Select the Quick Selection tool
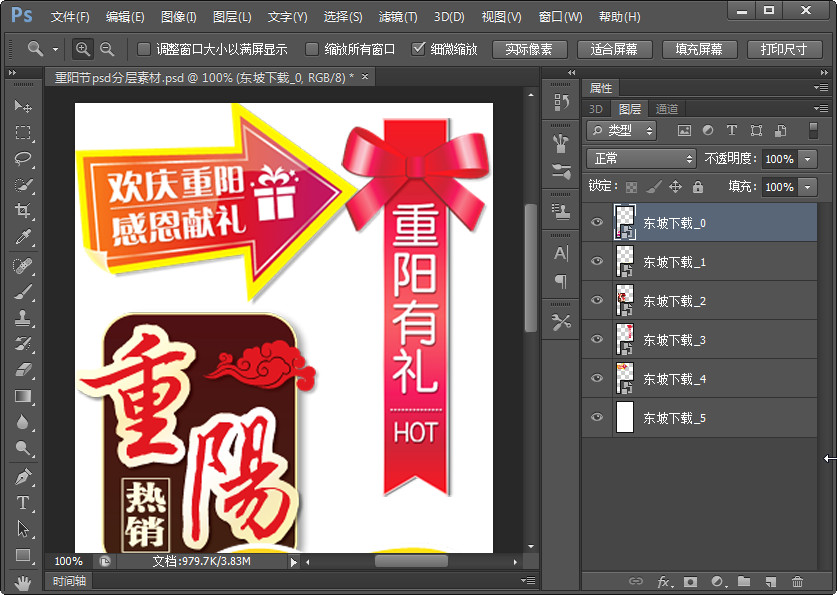The image size is (837, 595). pos(23,185)
